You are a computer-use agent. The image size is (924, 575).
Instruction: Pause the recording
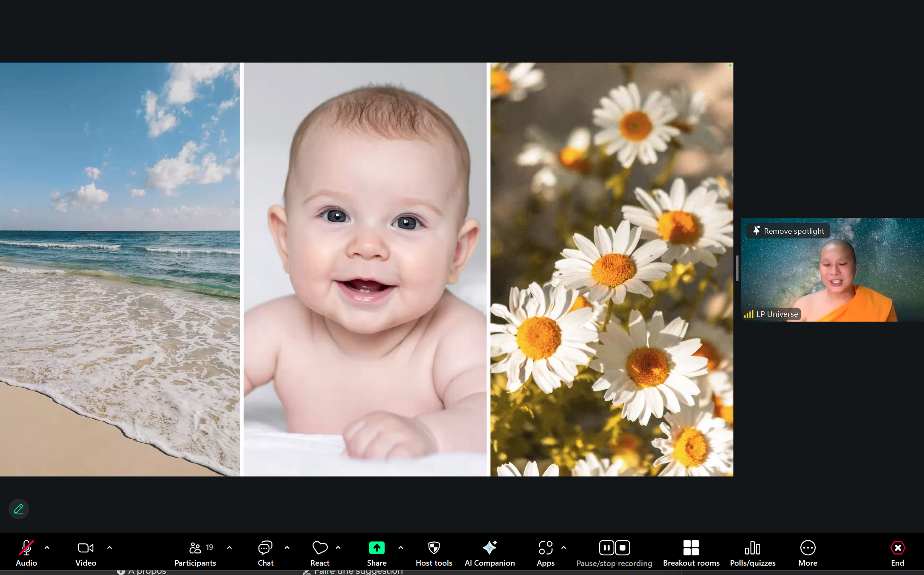click(x=606, y=547)
